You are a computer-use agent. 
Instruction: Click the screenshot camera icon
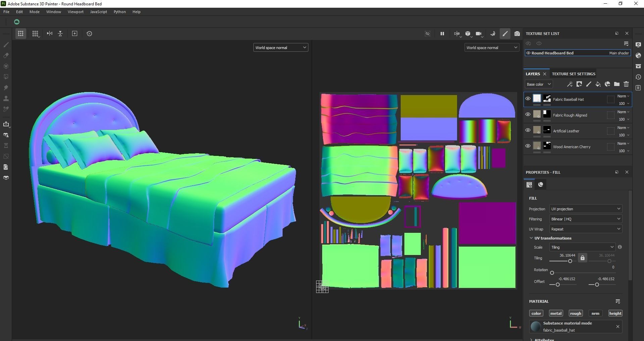(517, 34)
